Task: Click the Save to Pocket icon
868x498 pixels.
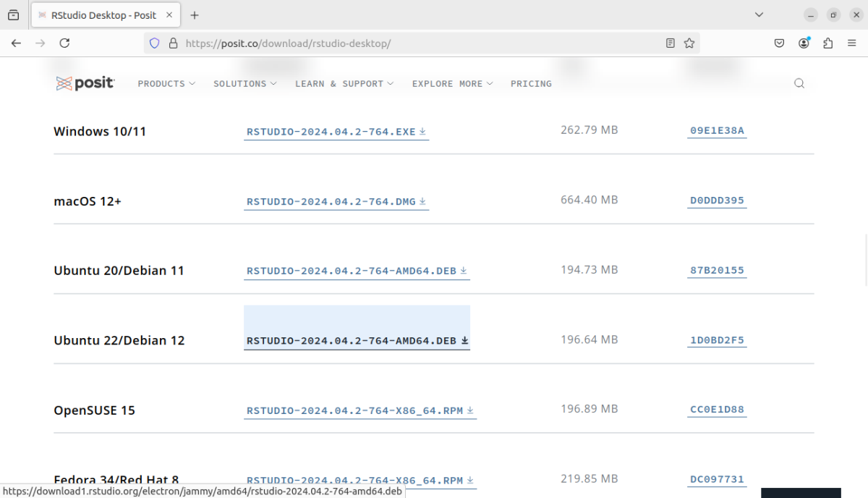Action: click(779, 43)
